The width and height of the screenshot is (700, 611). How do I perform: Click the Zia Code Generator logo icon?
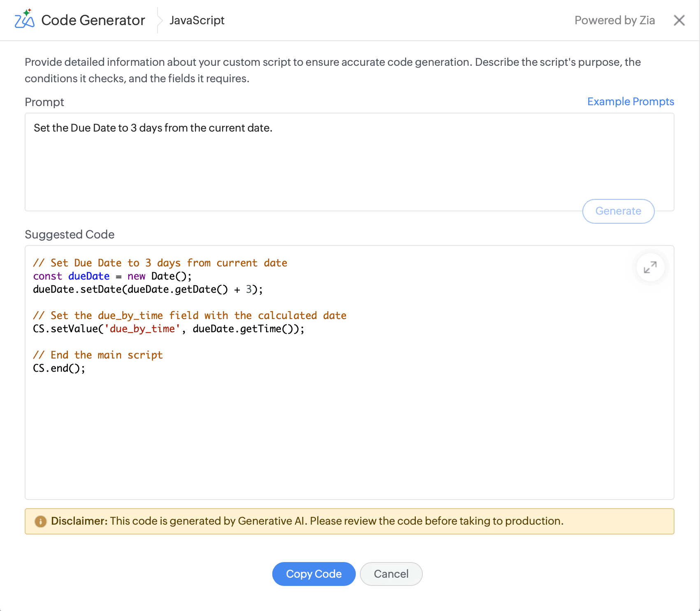click(x=24, y=19)
